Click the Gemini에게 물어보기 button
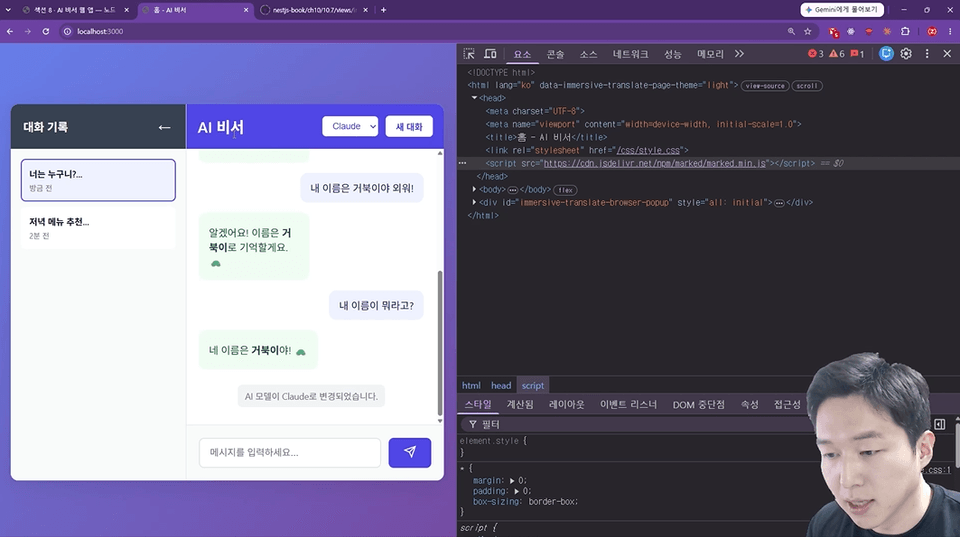This screenshot has width=960, height=537. click(842, 10)
